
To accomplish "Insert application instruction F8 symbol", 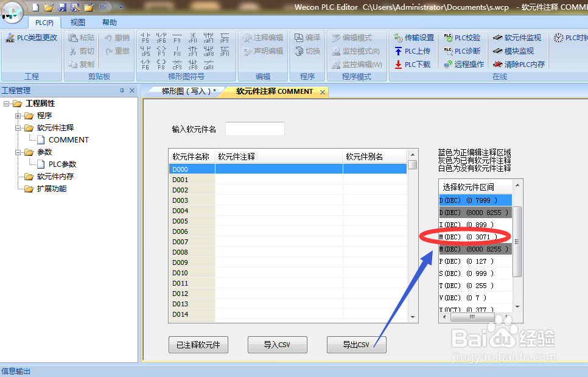I will pyautogui.click(x=161, y=65).
